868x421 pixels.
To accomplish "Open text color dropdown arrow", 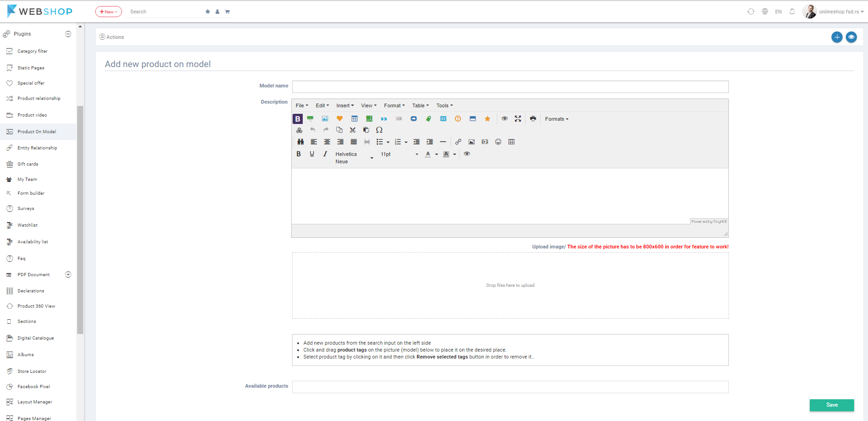I will (x=436, y=154).
